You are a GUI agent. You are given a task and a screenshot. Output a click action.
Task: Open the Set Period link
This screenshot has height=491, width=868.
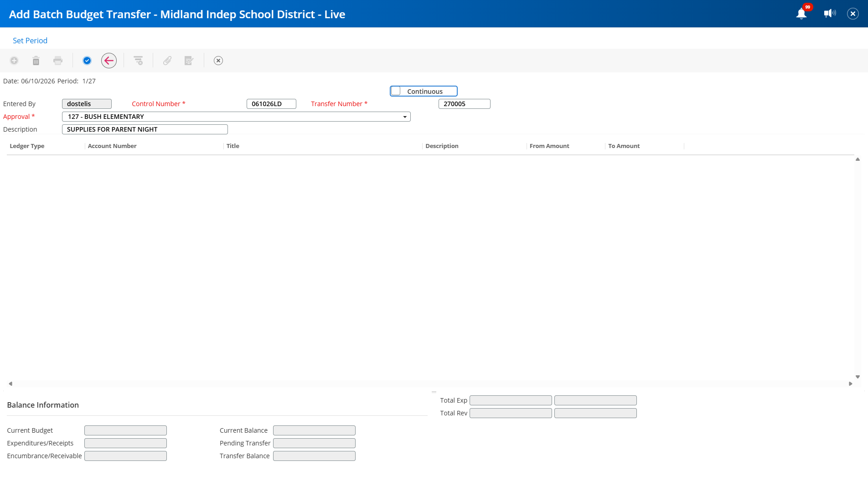30,41
